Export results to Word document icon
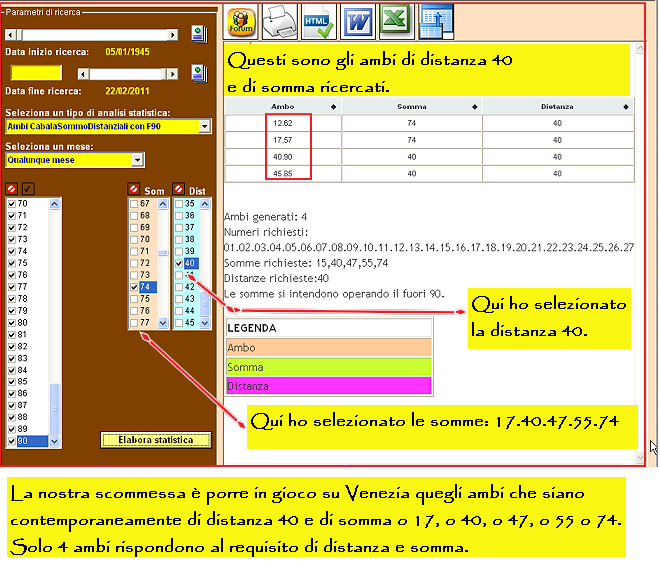The width and height of the screenshot is (660, 573). pyautogui.click(x=358, y=21)
